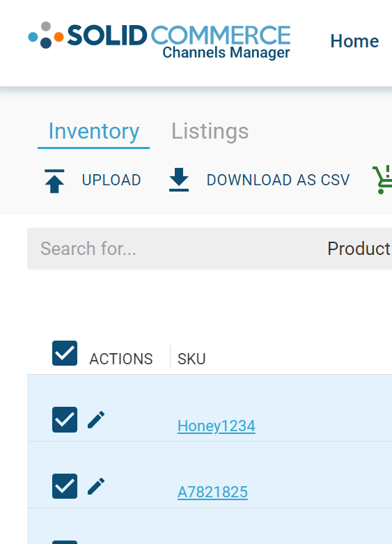This screenshot has width=392, height=544.
Task: Focus the Search for... input field
Action: pyautogui.click(x=173, y=249)
